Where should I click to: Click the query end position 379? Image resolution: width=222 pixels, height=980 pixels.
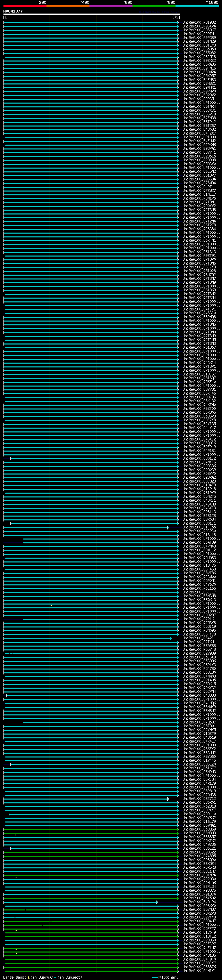(175, 17)
